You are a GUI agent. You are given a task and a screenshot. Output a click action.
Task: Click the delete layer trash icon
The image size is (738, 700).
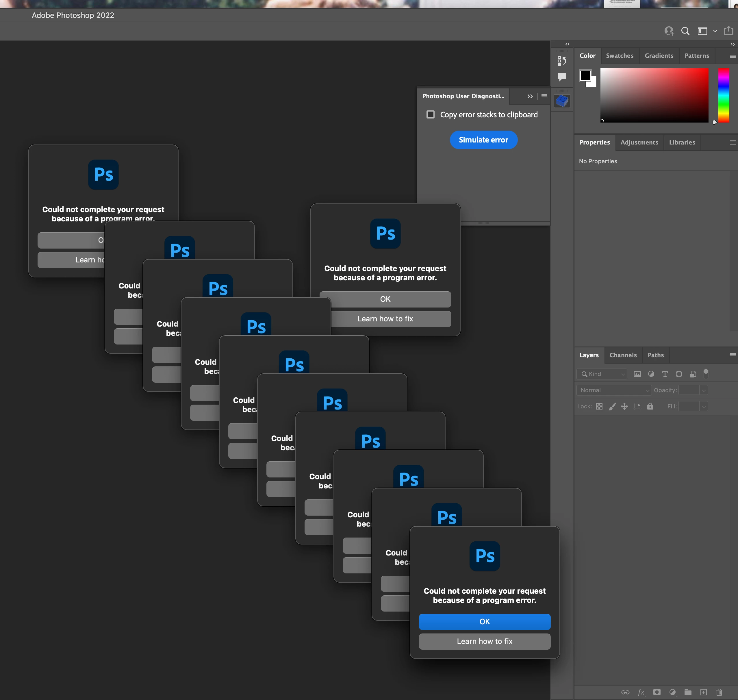(x=719, y=692)
